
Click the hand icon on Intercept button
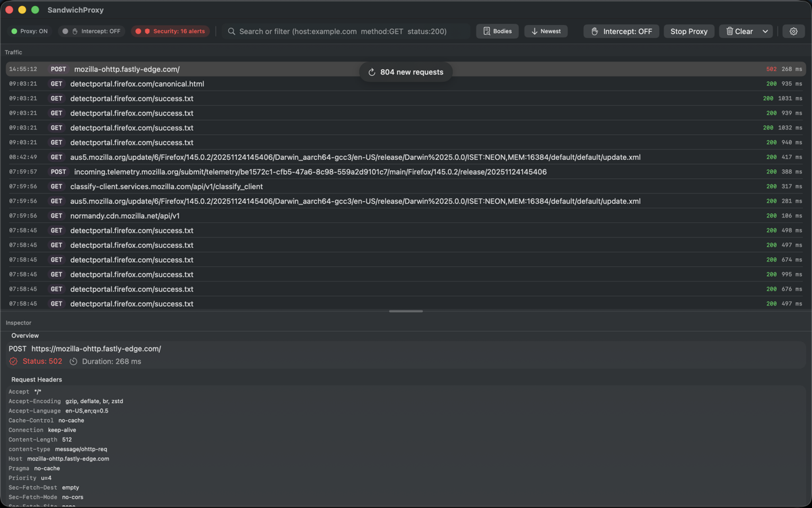click(x=595, y=31)
